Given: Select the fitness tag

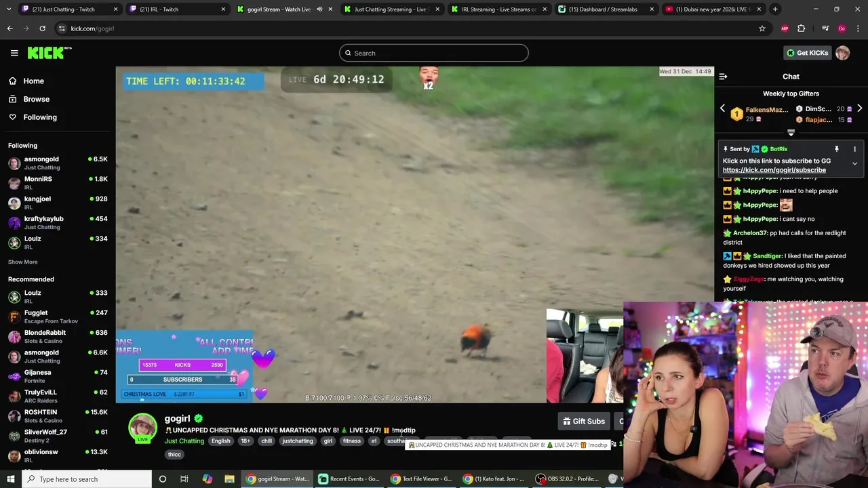Looking at the screenshot, I should point(351,441).
